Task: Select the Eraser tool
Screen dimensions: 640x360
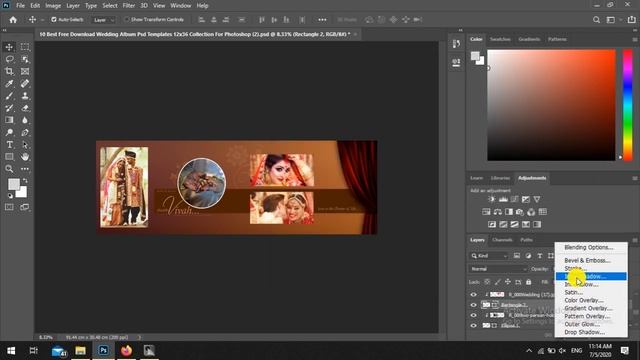Action: (x=25, y=108)
